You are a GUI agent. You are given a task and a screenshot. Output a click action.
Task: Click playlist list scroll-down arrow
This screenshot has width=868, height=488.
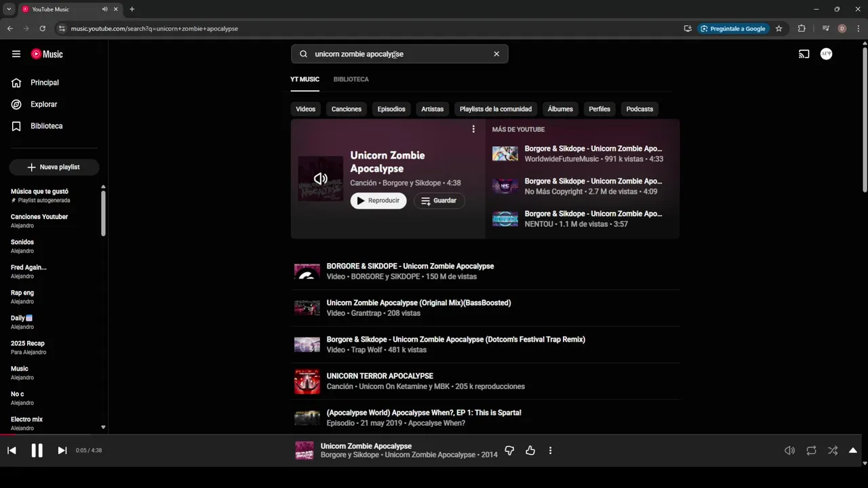[103, 427]
